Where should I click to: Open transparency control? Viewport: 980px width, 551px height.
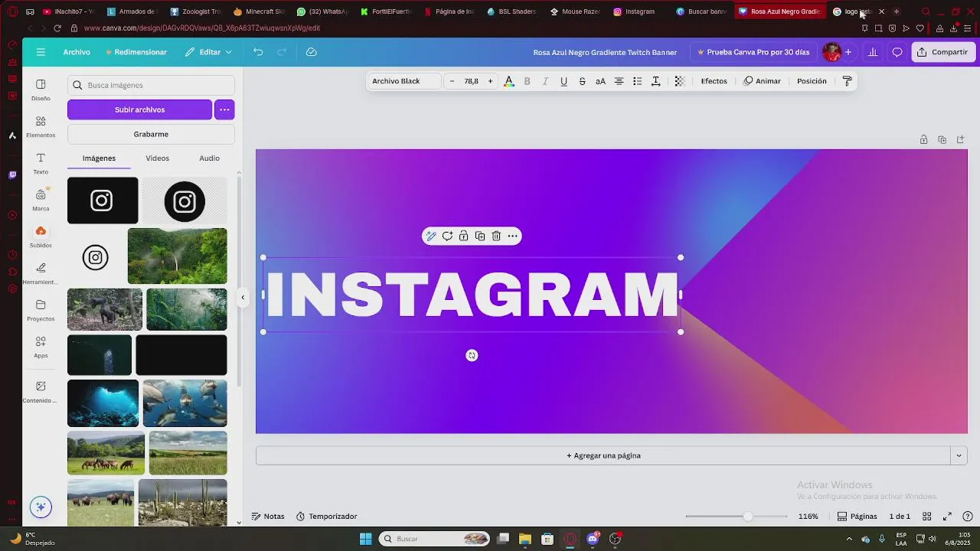tap(679, 81)
